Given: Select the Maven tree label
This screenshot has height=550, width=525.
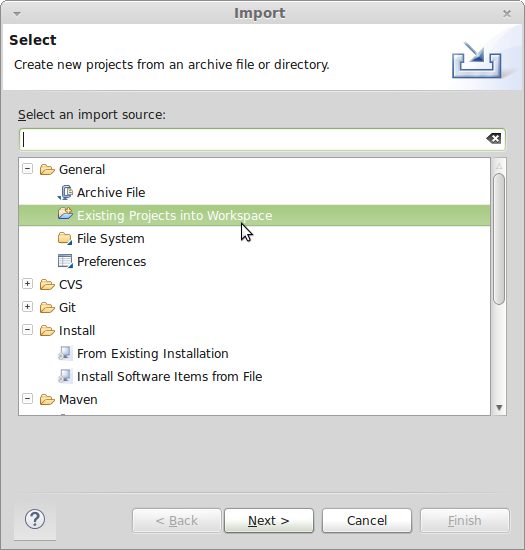Looking at the screenshot, I should click(78, 400).
